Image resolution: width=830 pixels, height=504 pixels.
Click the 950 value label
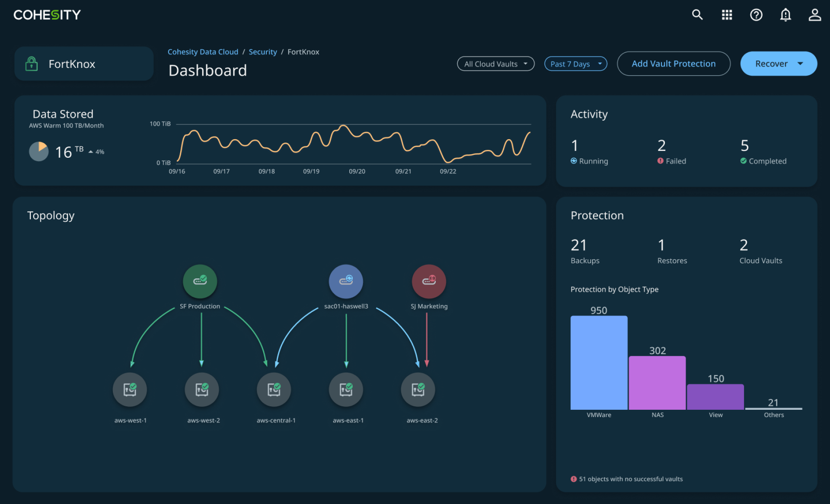point(599,310)
